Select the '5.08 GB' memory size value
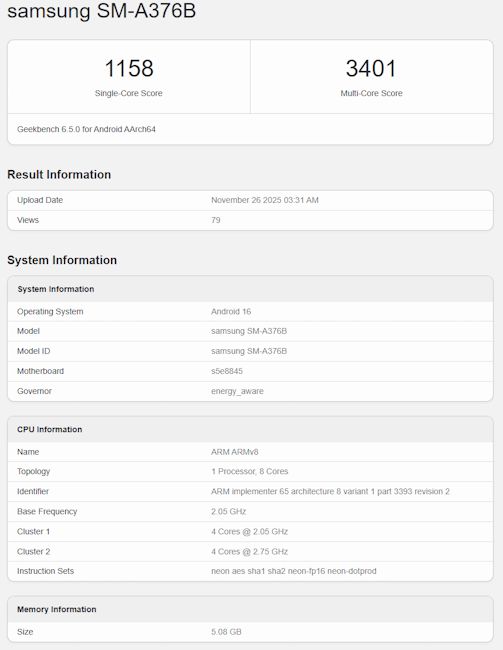503x650 pixels. [226, 632]
